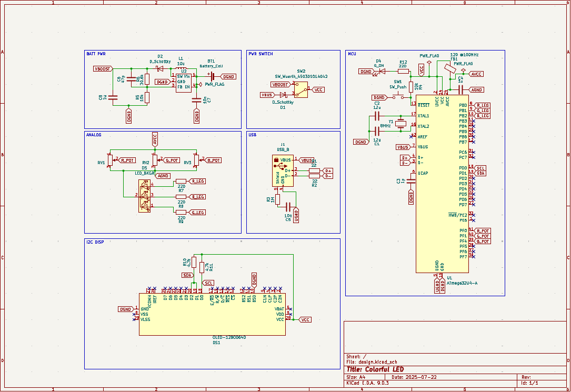
Task: Select capacitor C4 1u near AVCC
Action: pyautogui.click(x=460, y=89)
